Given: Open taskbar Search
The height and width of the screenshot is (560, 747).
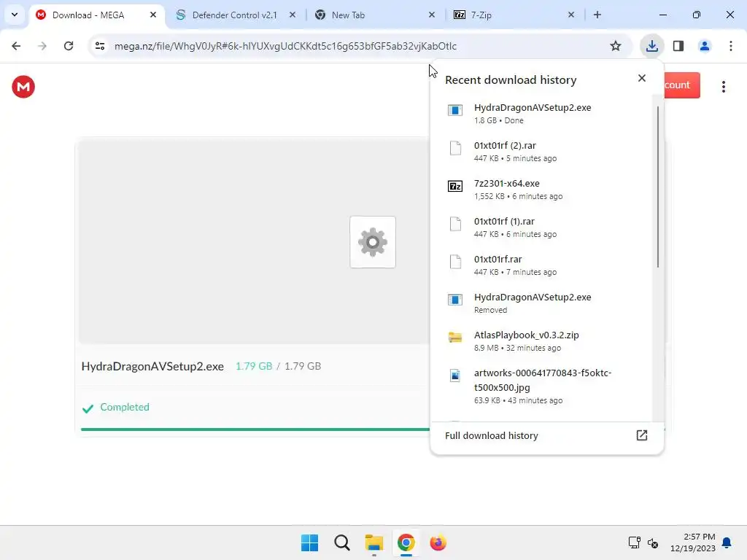Looking at the screenshot, I should 341,542.
